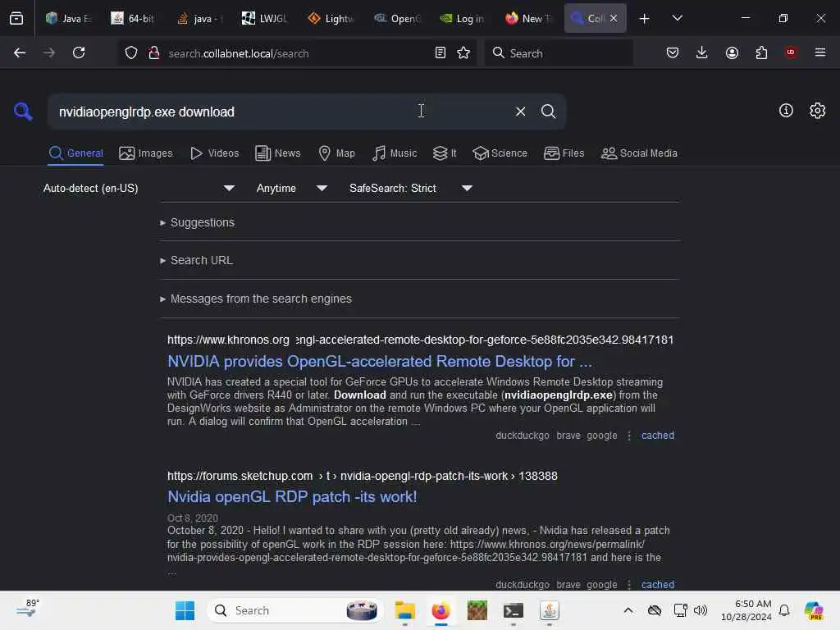Open the SafeSearch: Strict dropdown
The image size is (840, 630).
(410, 188)
